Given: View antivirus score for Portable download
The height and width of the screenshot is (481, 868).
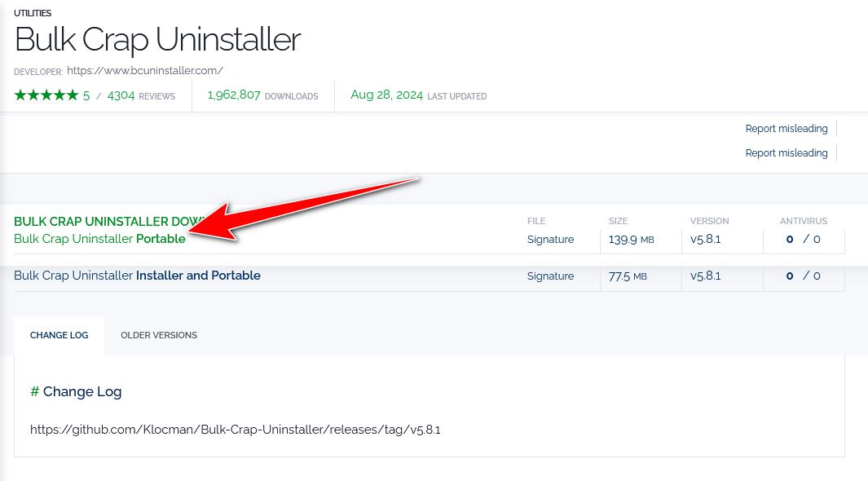Looking at the screenshot, I should tap(803, 240).
